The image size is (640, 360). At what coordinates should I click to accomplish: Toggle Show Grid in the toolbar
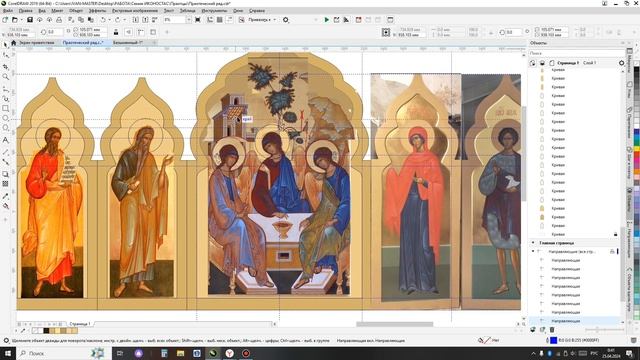click(220, 20)
